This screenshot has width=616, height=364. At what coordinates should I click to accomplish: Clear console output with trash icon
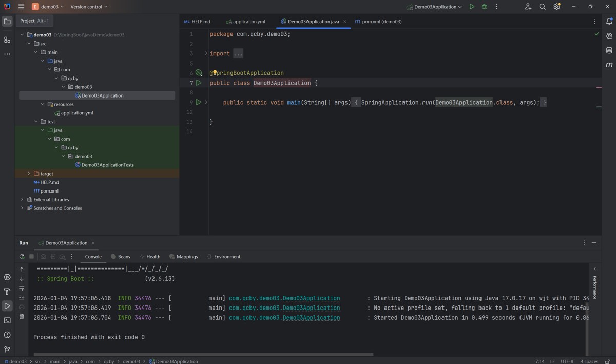pos(22,316)
